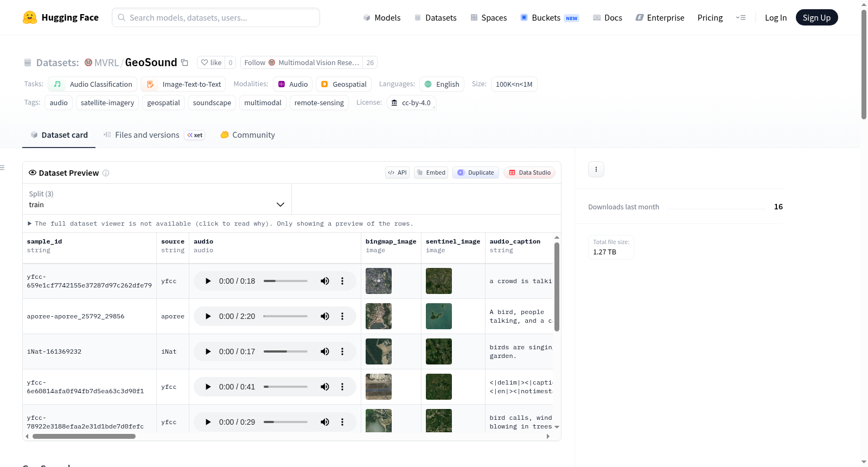
Task: Click the remote-sensing tag
Action: [319, 103]
